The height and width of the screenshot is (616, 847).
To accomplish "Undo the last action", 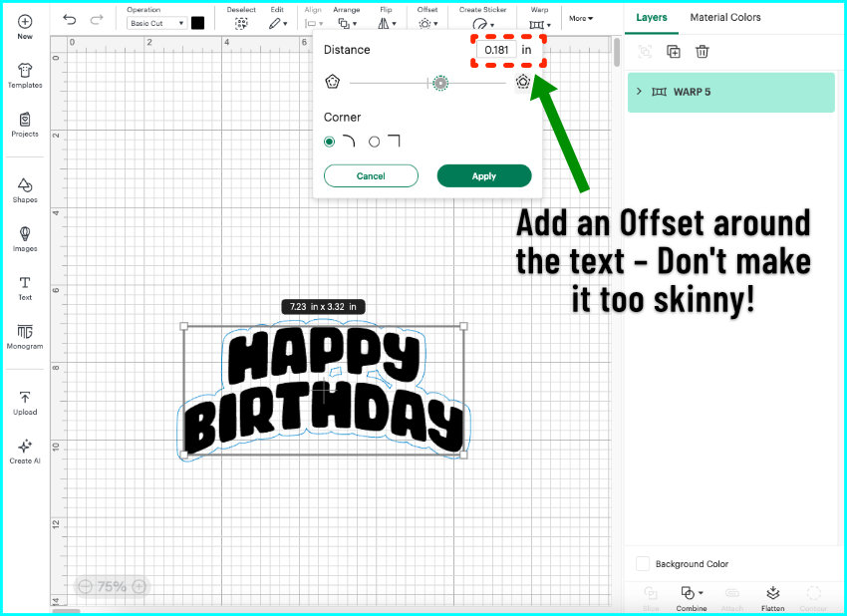I will [70, 20].
